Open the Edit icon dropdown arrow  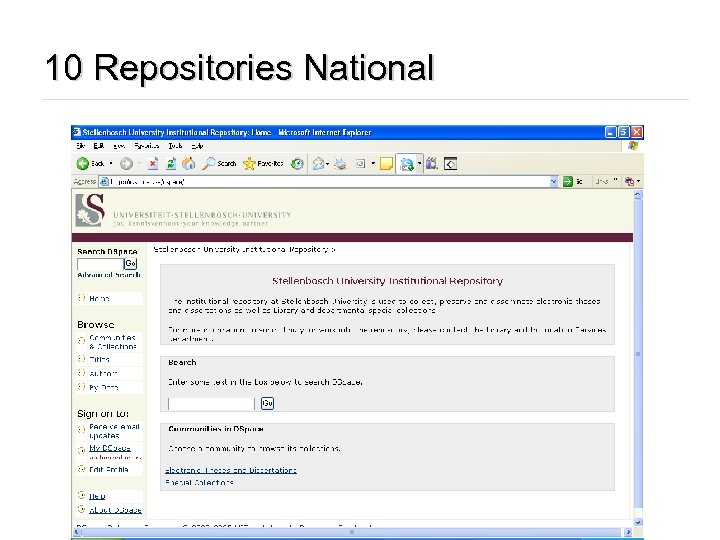click(x=373, y=163)
